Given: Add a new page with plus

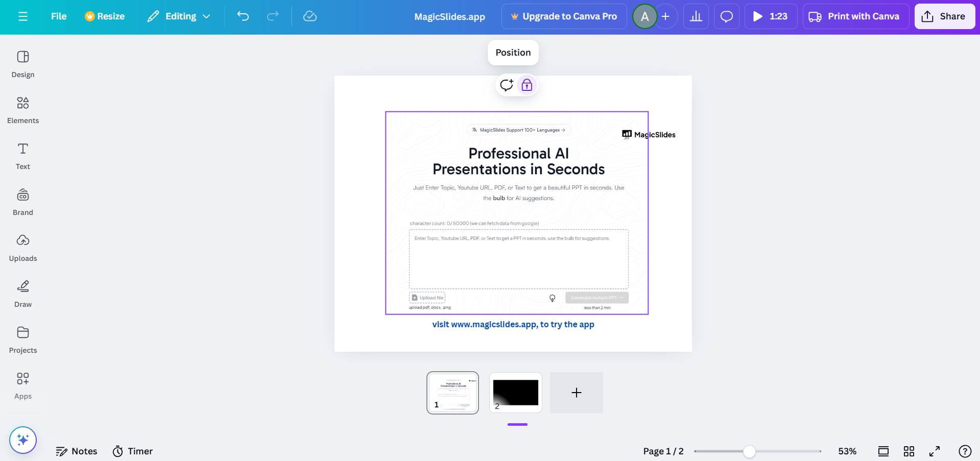Looking at the screenshot, I should [x=577, y=393].
